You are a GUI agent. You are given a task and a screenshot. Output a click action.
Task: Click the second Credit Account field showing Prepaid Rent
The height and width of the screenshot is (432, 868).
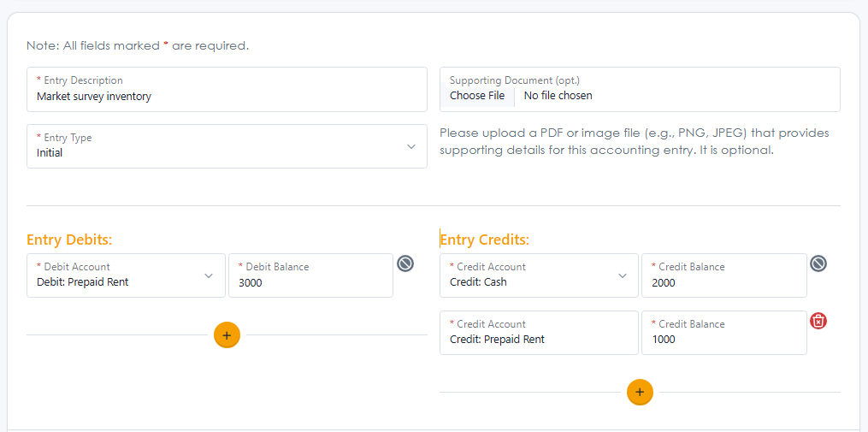pos(539,333)
